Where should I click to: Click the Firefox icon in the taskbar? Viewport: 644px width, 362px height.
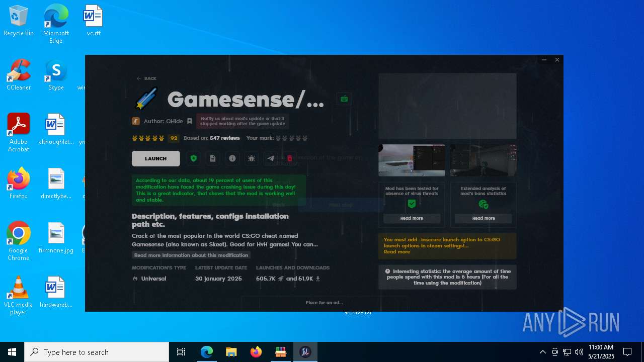(x=256, y=352)
